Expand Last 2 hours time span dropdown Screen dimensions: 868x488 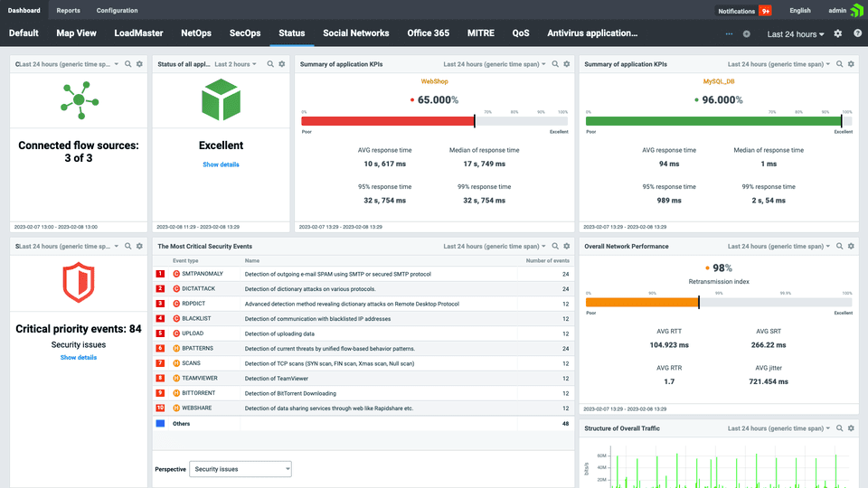tap(235, 64)
